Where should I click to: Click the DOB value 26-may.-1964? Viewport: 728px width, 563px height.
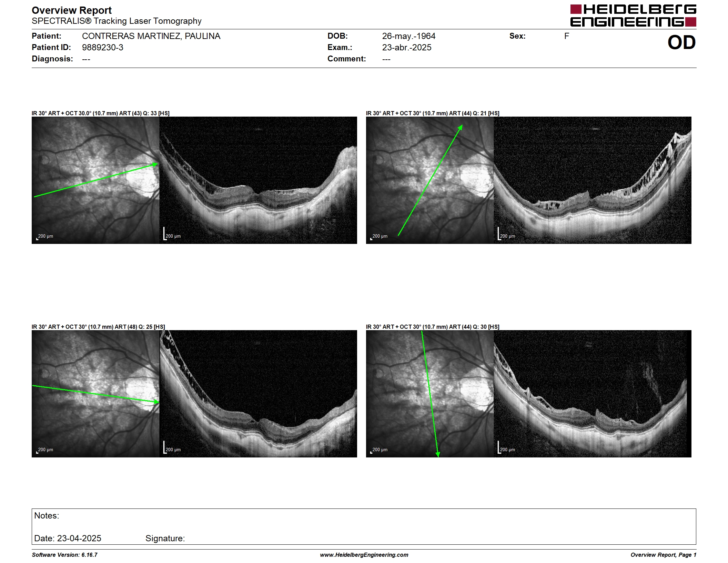[408, 36]
